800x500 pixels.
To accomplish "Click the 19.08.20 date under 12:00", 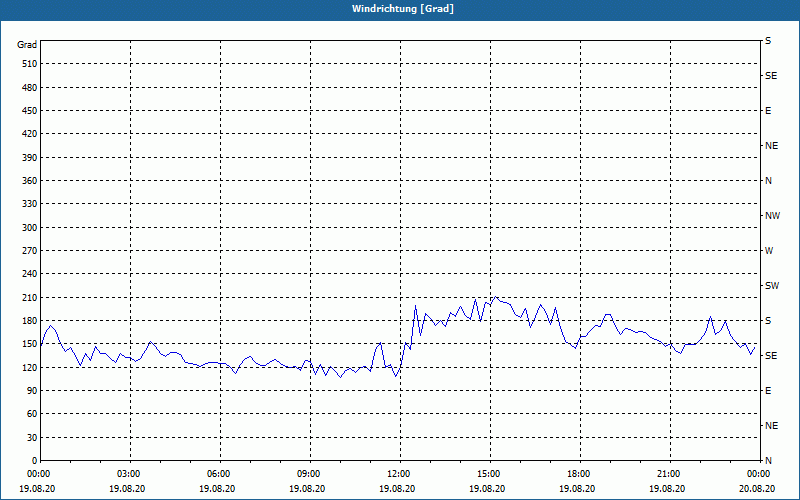I will 397,488.
